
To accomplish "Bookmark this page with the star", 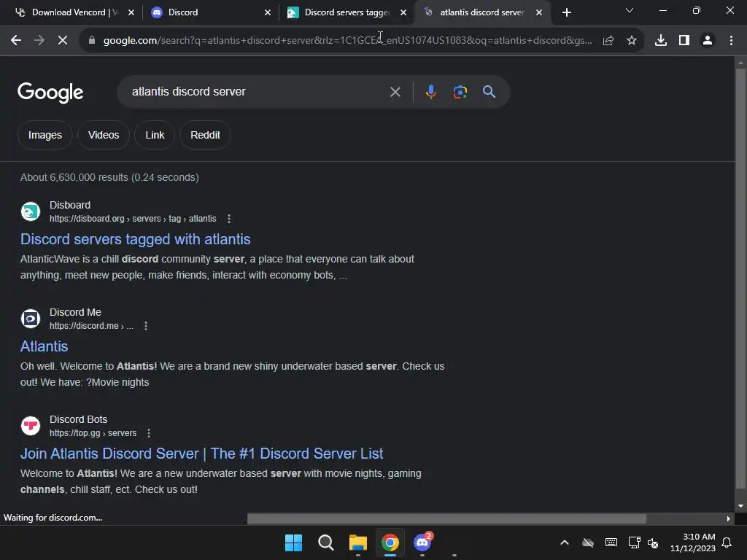I will pyautogui.click(x=632, y=41).
